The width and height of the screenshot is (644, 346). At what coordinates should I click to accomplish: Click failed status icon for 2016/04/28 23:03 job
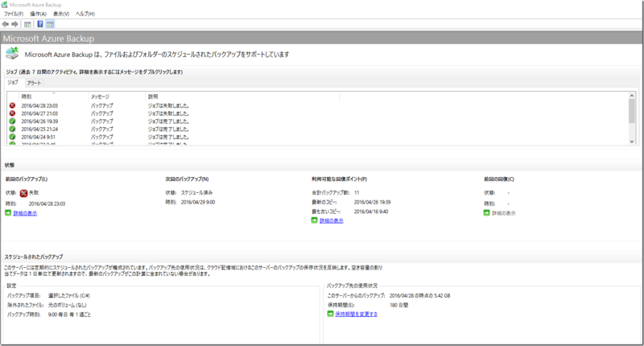pyautogui.click(x=12, y=105)
